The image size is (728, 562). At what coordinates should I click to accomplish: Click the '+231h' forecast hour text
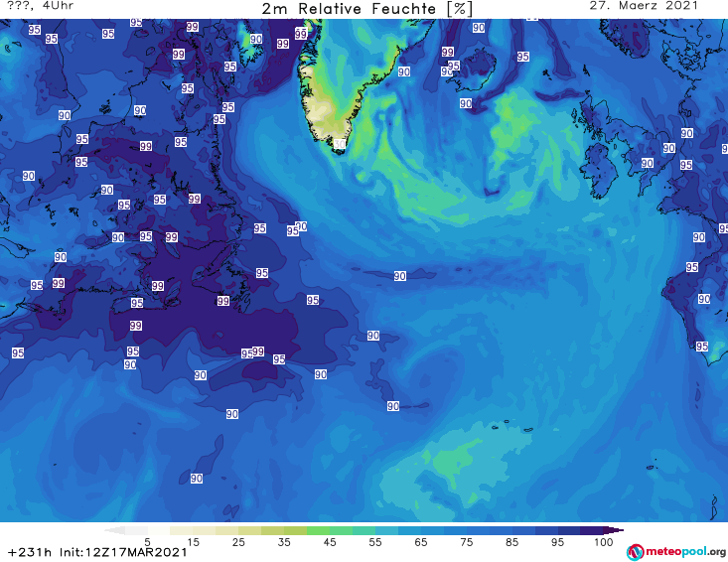coord(30,552)
